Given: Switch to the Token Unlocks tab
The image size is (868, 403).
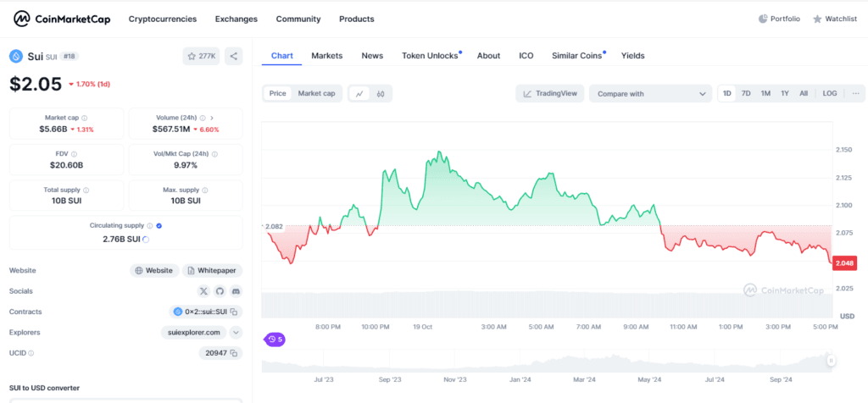Looking at the screenshot, I should pyautogui.click(x=430, y=55).
